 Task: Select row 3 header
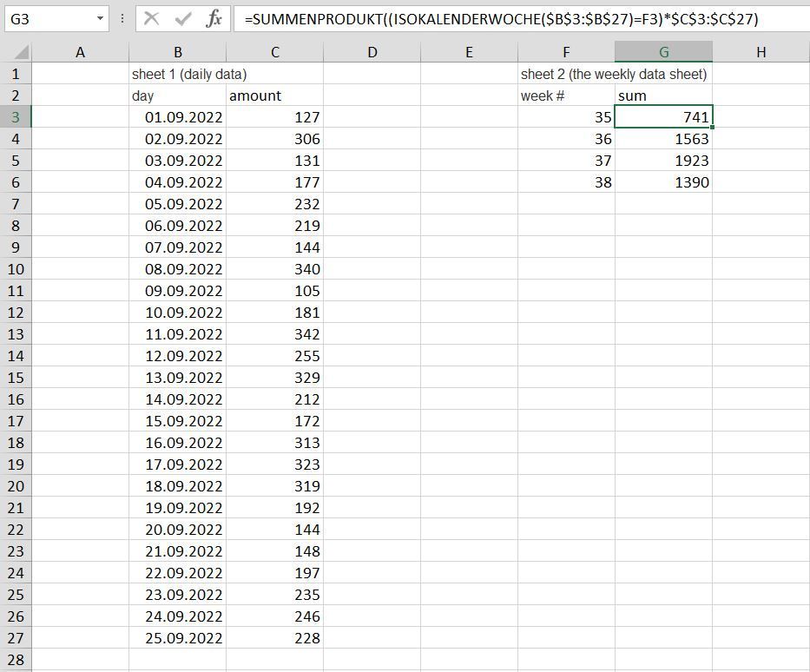click(x=16, y=117)
